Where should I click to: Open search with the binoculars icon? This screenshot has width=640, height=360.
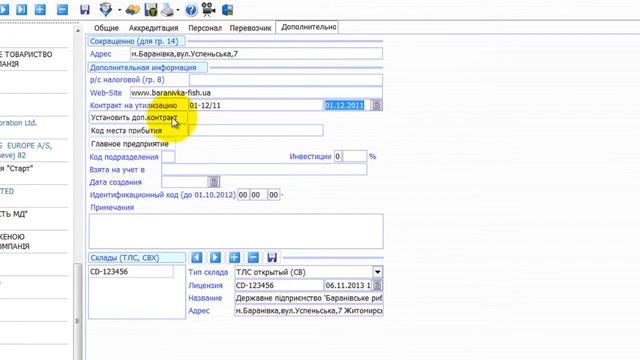[x=132, y=10]
